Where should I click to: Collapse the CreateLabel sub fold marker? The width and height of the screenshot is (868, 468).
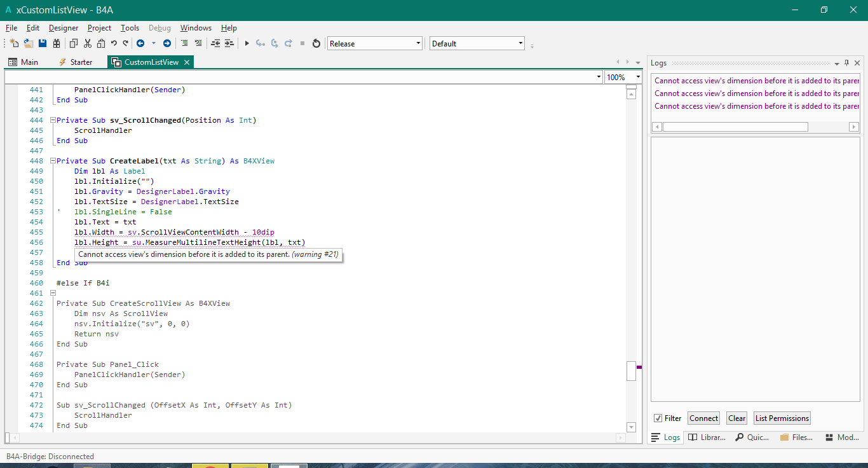click(53, 161)
